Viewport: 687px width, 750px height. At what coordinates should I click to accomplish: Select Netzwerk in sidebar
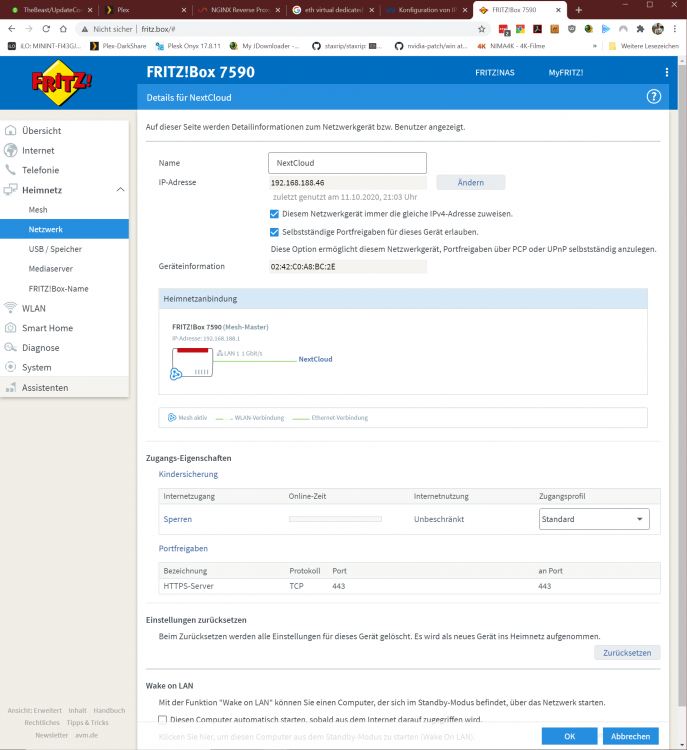click(x=64, y=229)
